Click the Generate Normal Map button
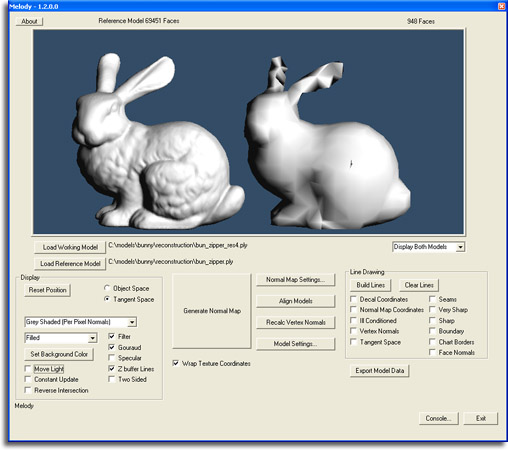This screenshot has width=508, height=450. coord(212,311)
